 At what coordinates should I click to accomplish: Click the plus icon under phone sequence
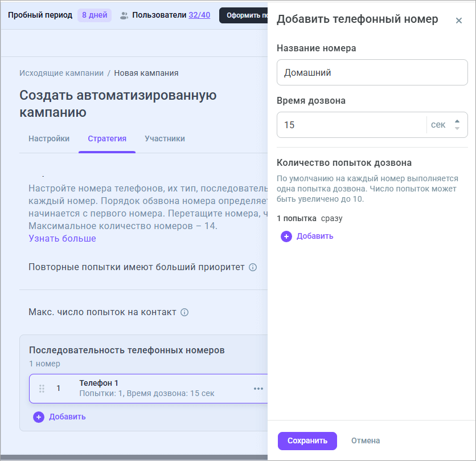pyautogui.click(x=39, y=417)
